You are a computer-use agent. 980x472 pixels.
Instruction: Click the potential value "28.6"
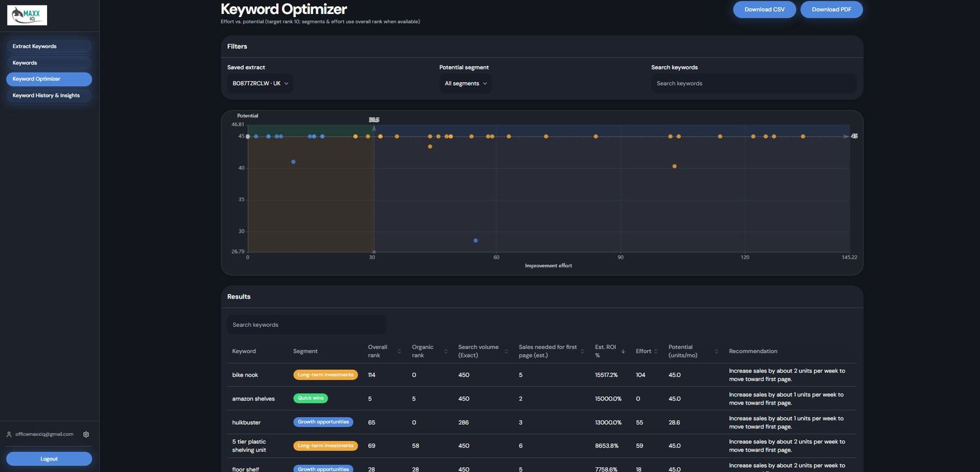pos(674,423)
